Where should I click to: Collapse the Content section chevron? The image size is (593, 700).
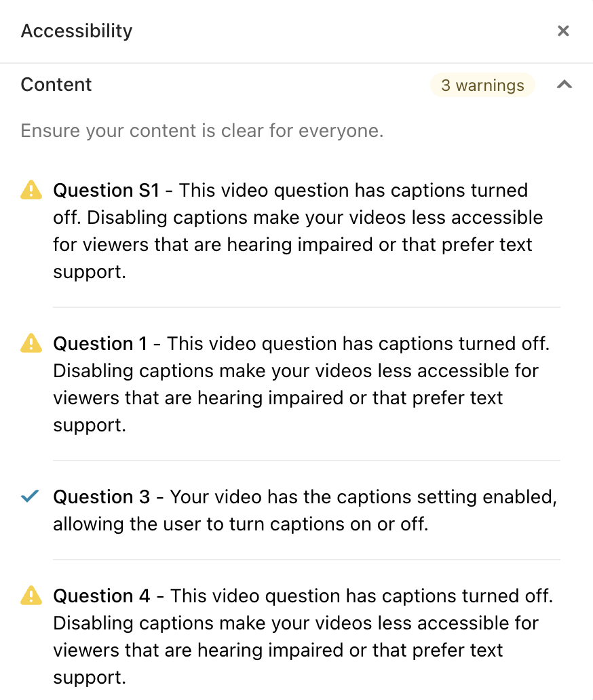tap(565, 84)
